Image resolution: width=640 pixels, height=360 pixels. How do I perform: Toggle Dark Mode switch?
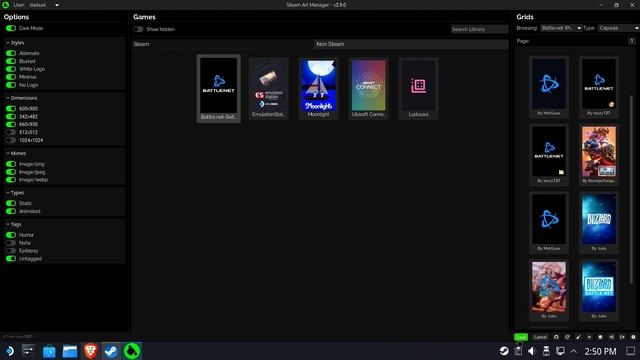pos(11,28)
